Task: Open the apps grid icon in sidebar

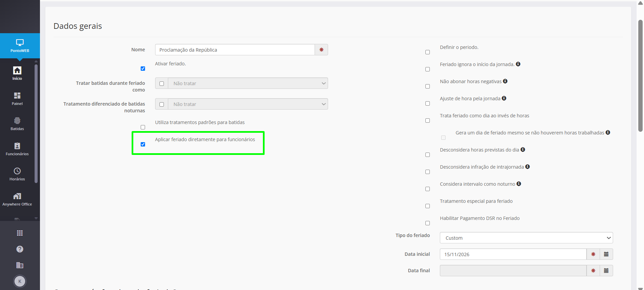Action: 20,233
